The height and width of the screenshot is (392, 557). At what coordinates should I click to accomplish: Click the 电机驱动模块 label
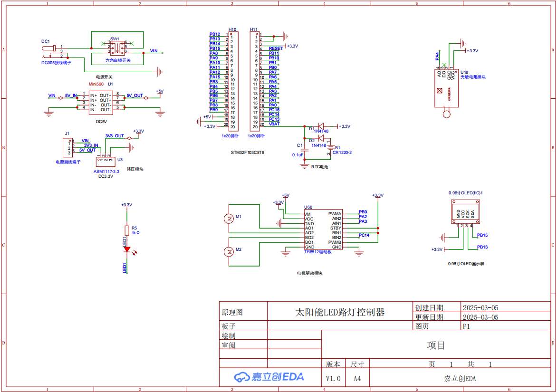(309, 273)
